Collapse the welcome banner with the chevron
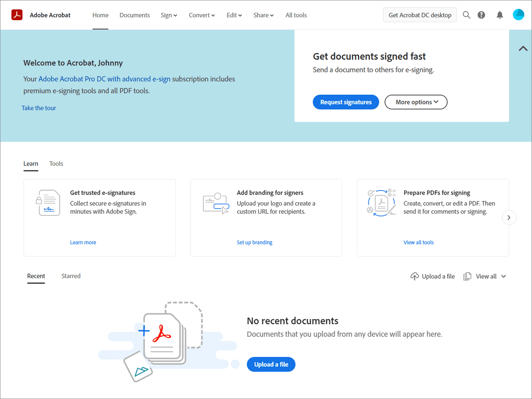Image resolution: width=532 pixels, height=399 pixels. pos(523,48)
